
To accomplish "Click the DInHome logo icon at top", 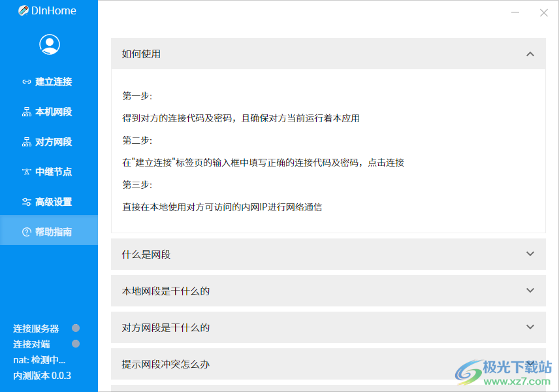I will click(x=24, y=10).
